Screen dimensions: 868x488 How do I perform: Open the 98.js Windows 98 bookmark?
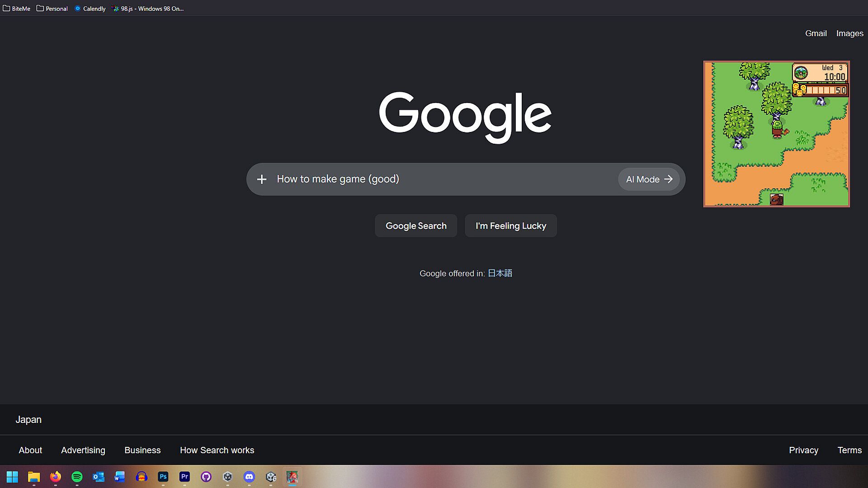[x=148, y=9]
